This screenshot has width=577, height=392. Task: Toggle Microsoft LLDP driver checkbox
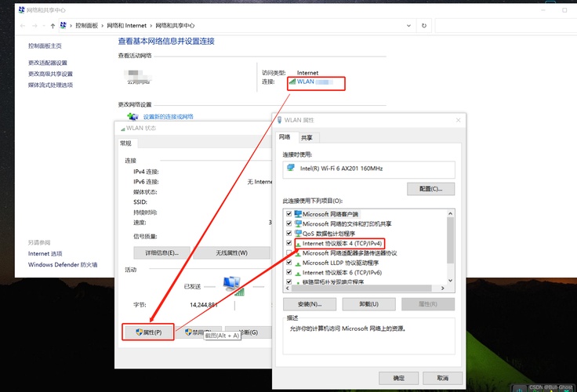[x=288, y=263]
